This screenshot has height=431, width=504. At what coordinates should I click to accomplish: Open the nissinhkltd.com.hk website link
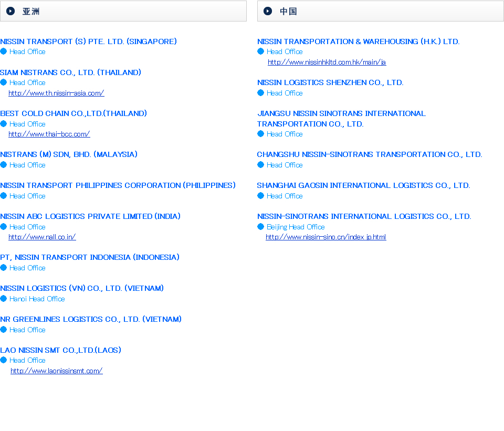(327, 62)
